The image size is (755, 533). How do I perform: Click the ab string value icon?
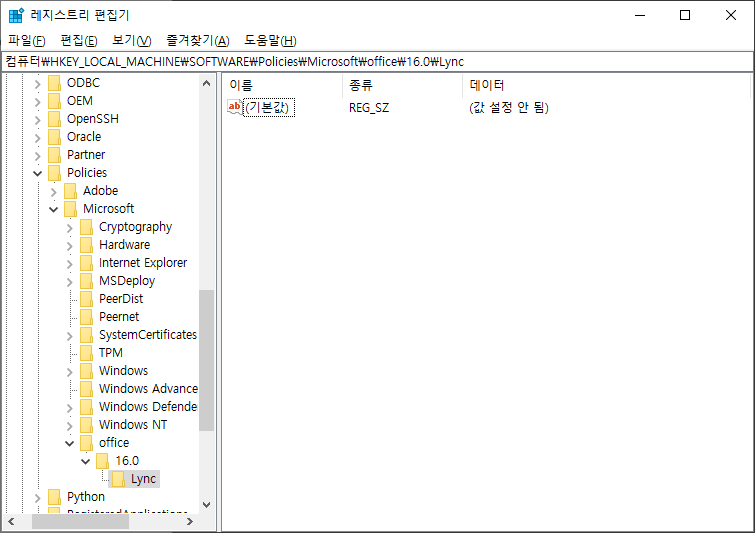point(235,107)
